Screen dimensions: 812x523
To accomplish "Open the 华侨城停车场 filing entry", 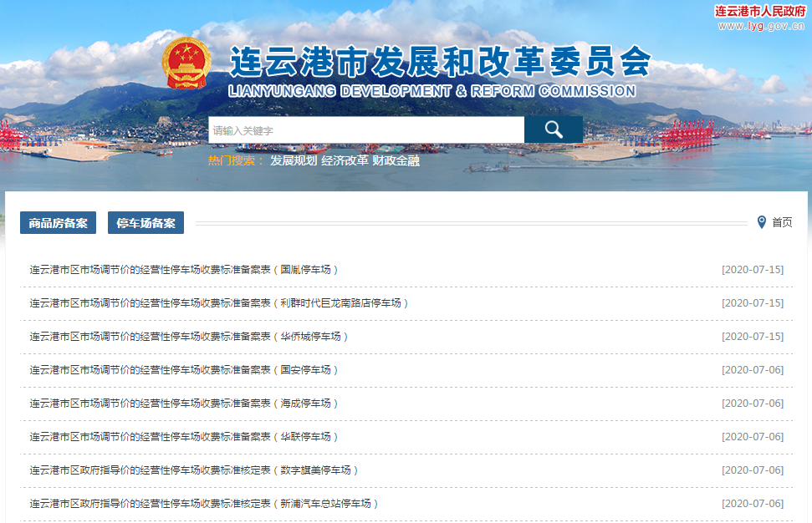I will [x=189, y=337].
